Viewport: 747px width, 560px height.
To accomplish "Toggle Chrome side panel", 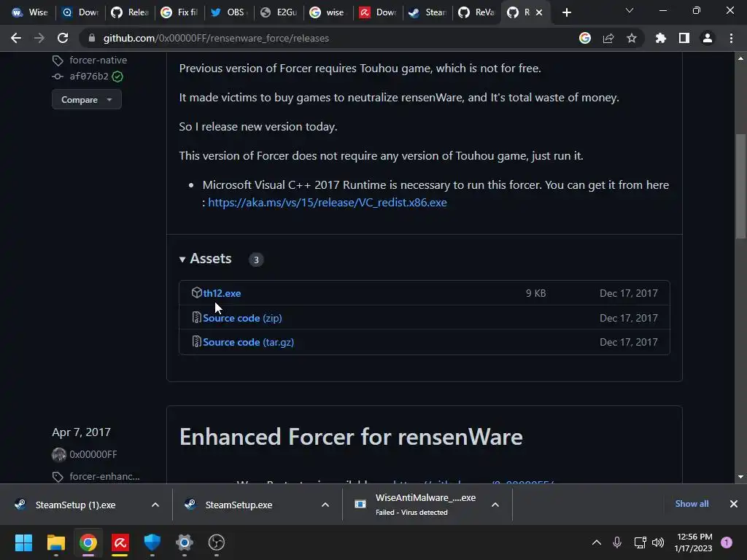I will (x=684, y=38).
